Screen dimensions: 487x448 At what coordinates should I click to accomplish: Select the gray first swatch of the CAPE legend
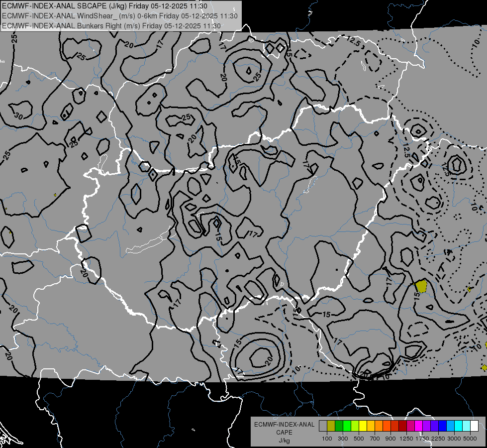click(x=323, y=426)
